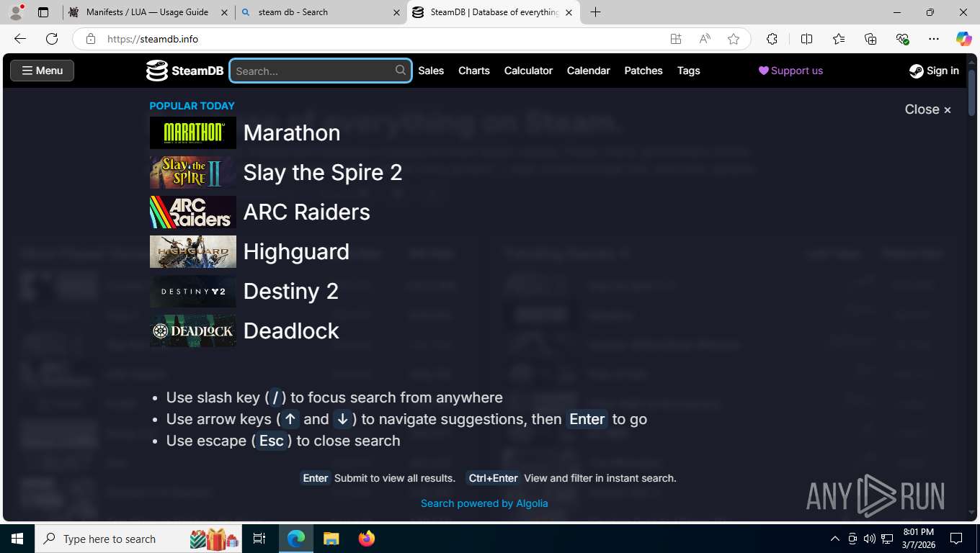The height and width of the screenshot is (553, 980).
Task: Launch Firefox from taskbar
Action: 367,539
